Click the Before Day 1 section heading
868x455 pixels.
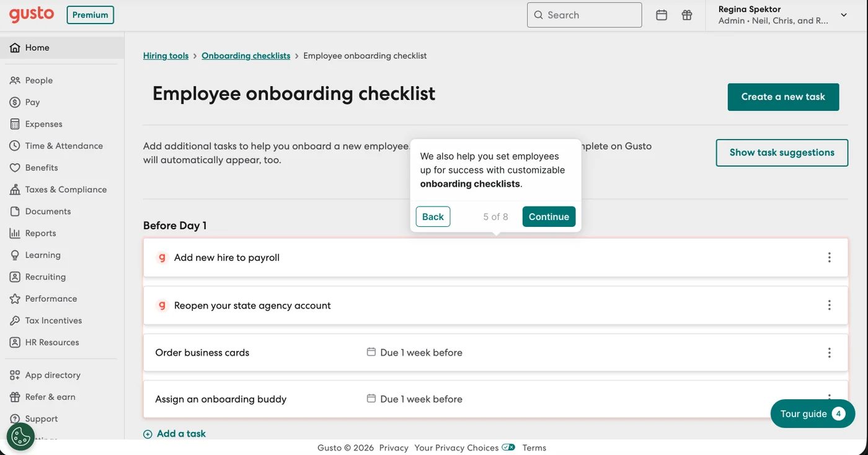click(x=175, y=226)
